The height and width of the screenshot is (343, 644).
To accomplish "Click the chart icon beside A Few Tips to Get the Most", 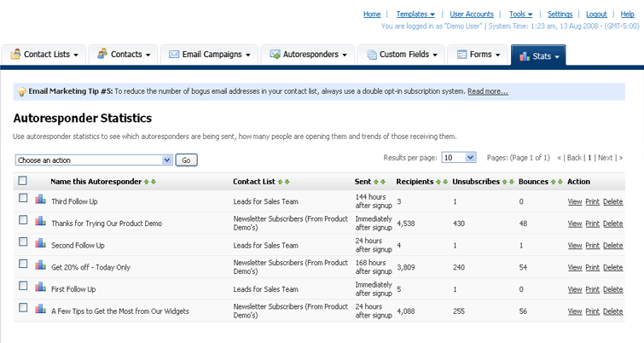I will click(x=40, y=309).
